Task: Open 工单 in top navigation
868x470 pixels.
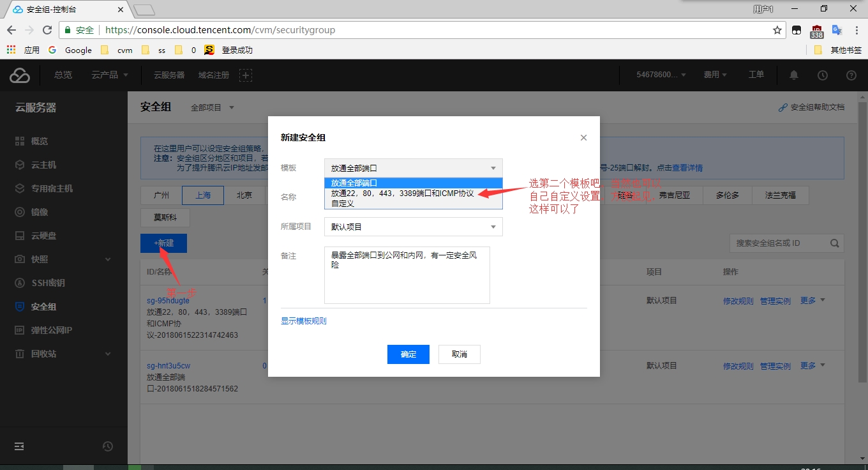Action: point(756,75)
